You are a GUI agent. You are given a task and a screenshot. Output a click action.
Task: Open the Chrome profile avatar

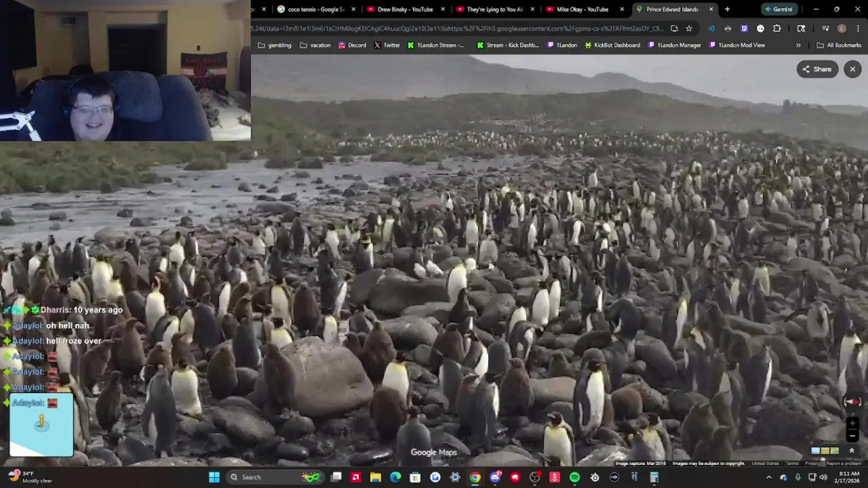point(842,28)
